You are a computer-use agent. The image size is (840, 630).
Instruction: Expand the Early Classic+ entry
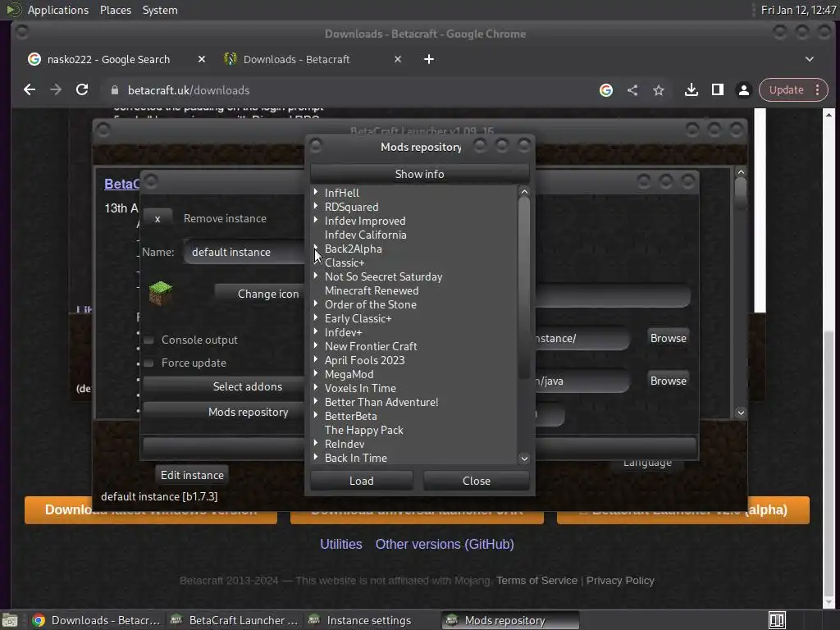(x=316, y=317)
